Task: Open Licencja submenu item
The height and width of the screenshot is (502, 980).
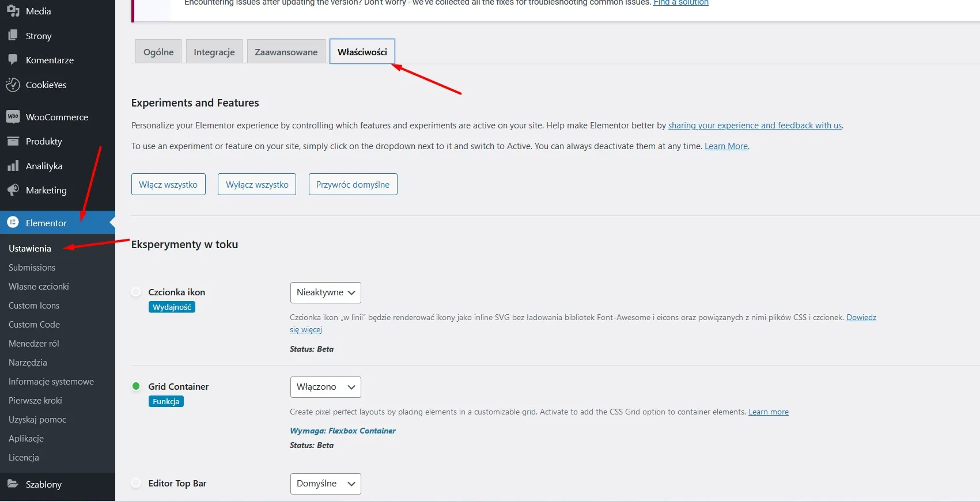Action: click(x=24, y=457)
